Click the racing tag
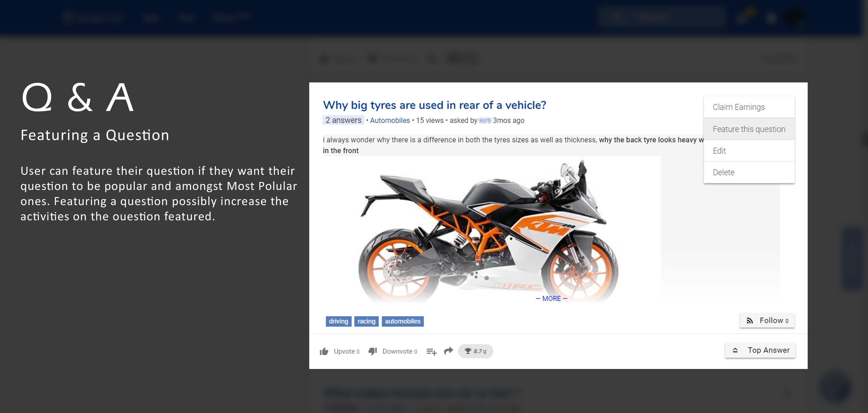Viewport: 868px width, 413px height. click(366, 322)
